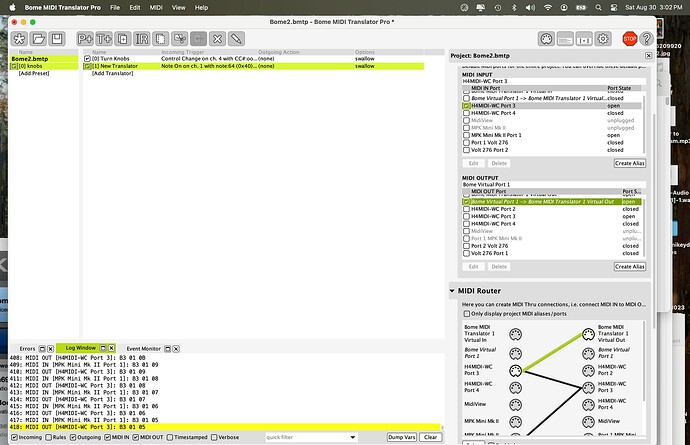The image size is (690, 445).
Task: Click the Edit pencil toolbar icon
Action: click(236, 39)
